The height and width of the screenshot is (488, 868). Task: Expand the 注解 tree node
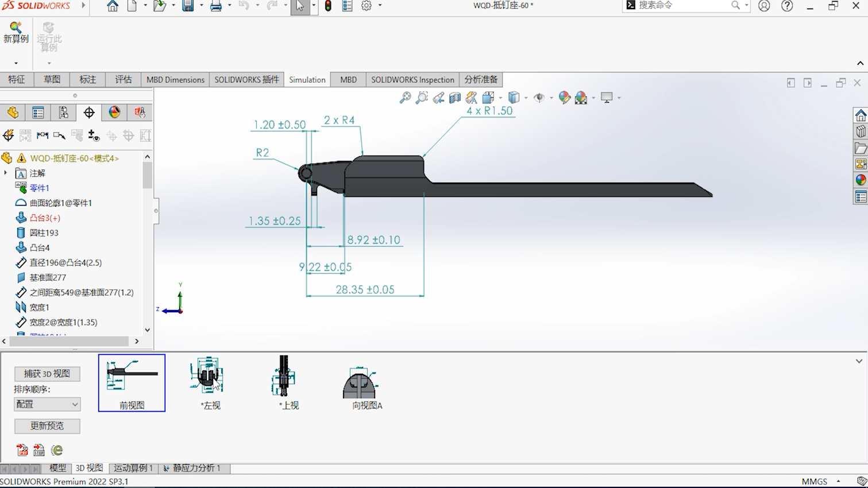click(x=6, y=173)
